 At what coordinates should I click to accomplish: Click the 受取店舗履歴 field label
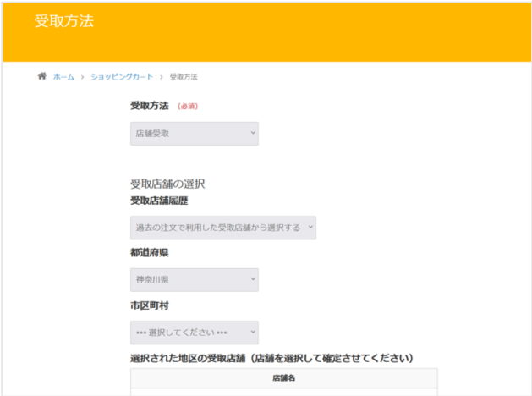[159, 201]
